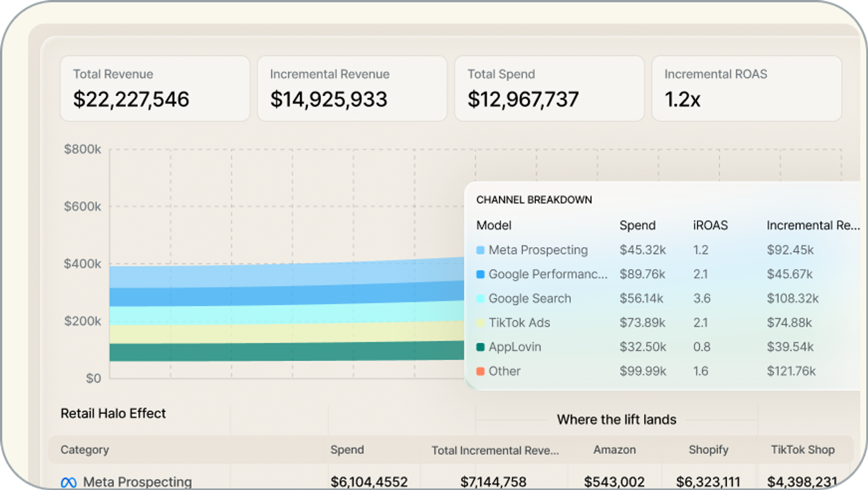Click the $6,323,111 Shopify cell
This screenshot has height=490, width=868.
point(708,482)
